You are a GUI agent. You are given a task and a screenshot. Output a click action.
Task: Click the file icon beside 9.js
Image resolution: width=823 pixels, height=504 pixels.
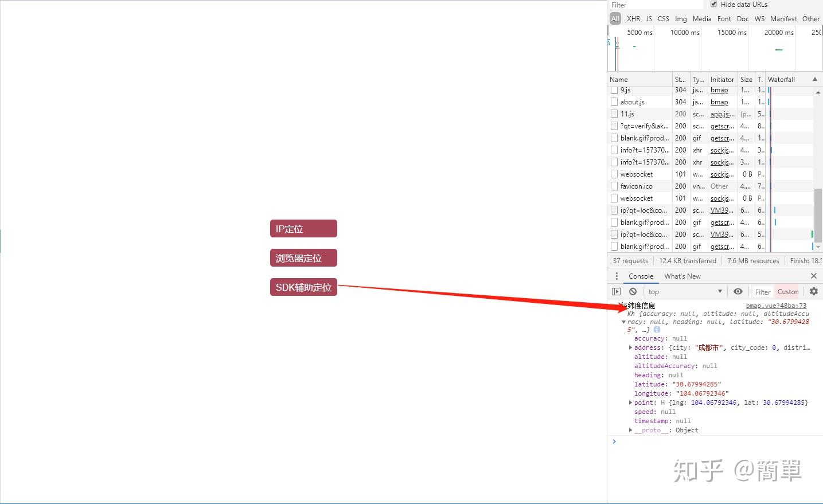614,90
